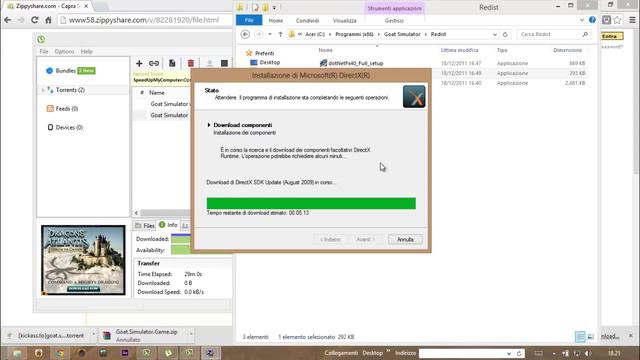This screenshot has height=360, width=640.
Task: Click Download componenti step in installer
Action: [x=242, y=125]
